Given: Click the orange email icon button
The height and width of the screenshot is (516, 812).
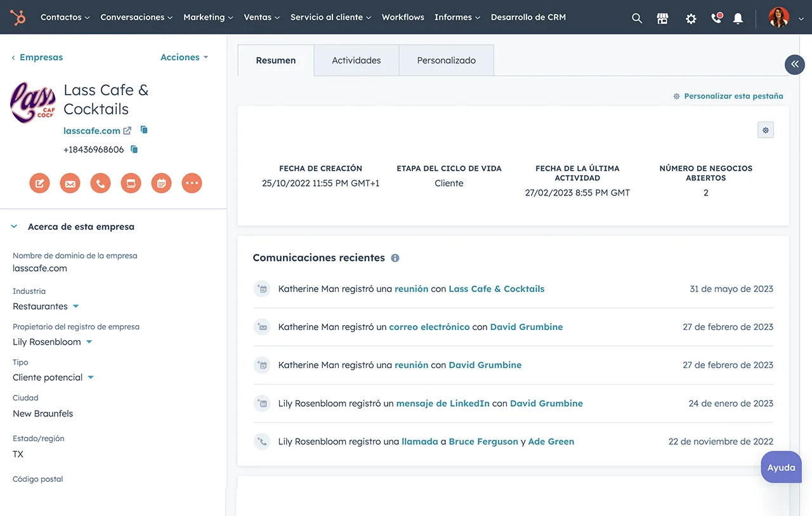Looking at the screenshot, I should [x=70, y=183].
